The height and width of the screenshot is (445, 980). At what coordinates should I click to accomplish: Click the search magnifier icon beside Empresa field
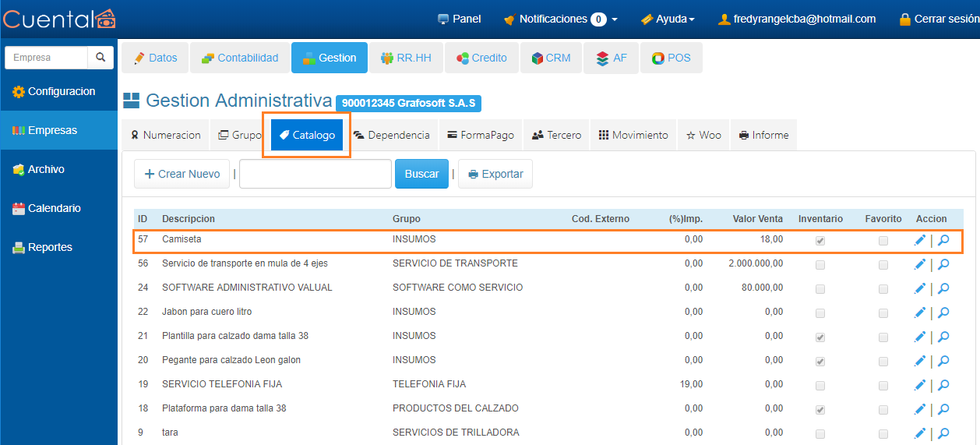(x=100, y=58)
